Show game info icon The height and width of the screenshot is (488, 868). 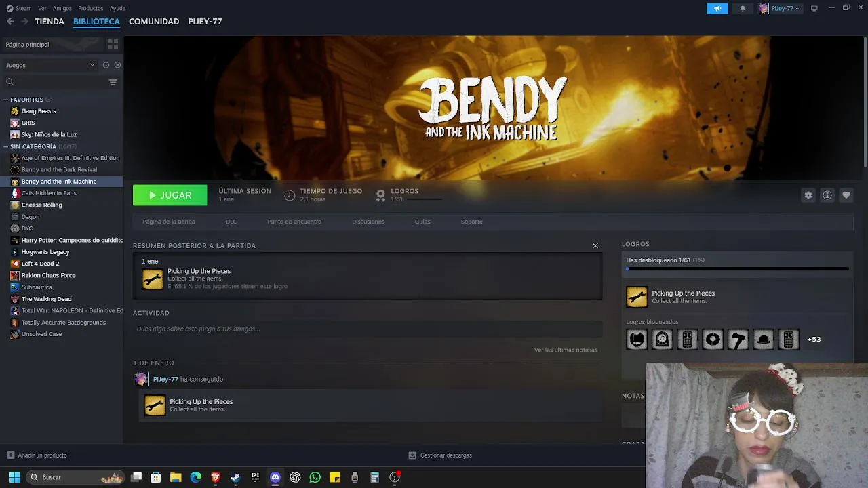pos(827,195)
